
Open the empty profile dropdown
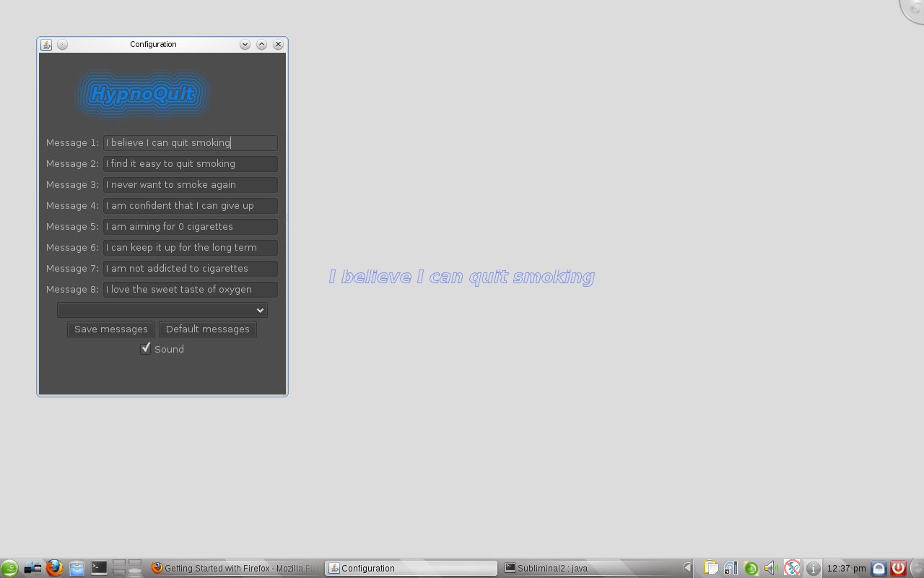coord(162,310)
